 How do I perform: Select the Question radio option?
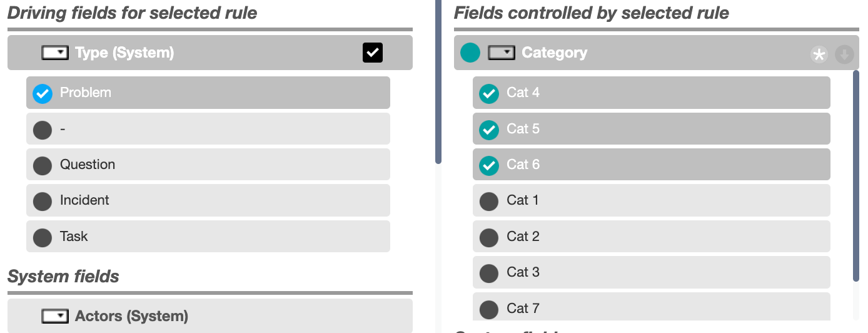208,165
